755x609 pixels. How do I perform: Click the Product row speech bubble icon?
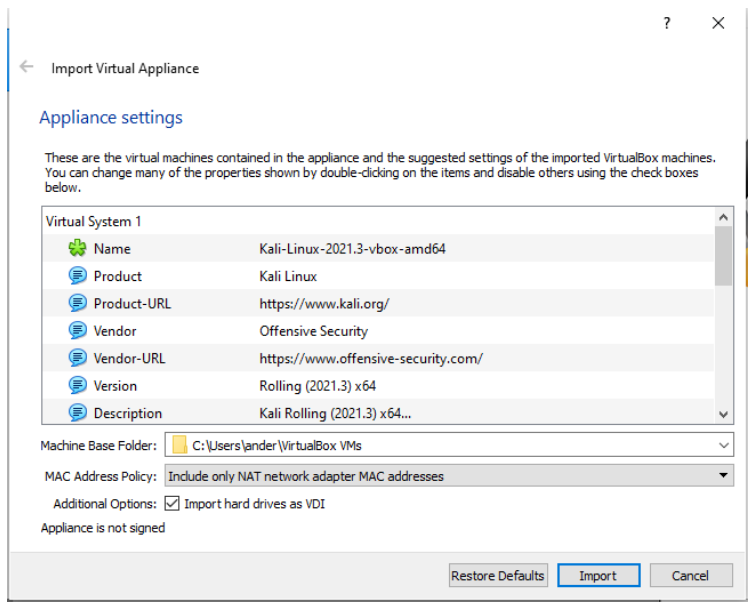77,276
